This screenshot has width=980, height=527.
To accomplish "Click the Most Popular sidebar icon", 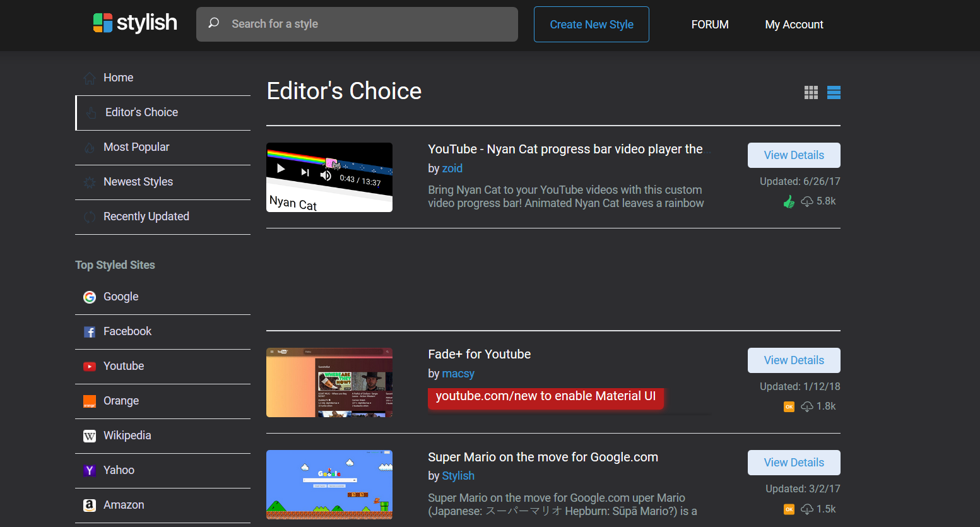I will point(90,148).
